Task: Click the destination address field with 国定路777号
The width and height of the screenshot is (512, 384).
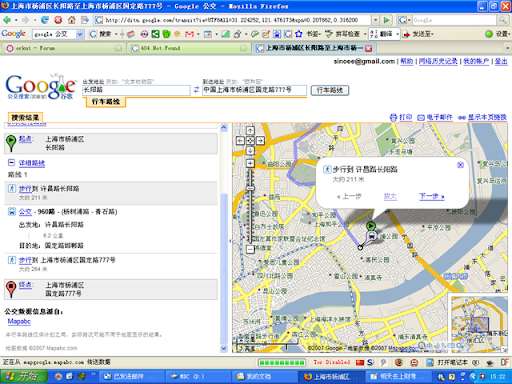Action: coord(254,90)
